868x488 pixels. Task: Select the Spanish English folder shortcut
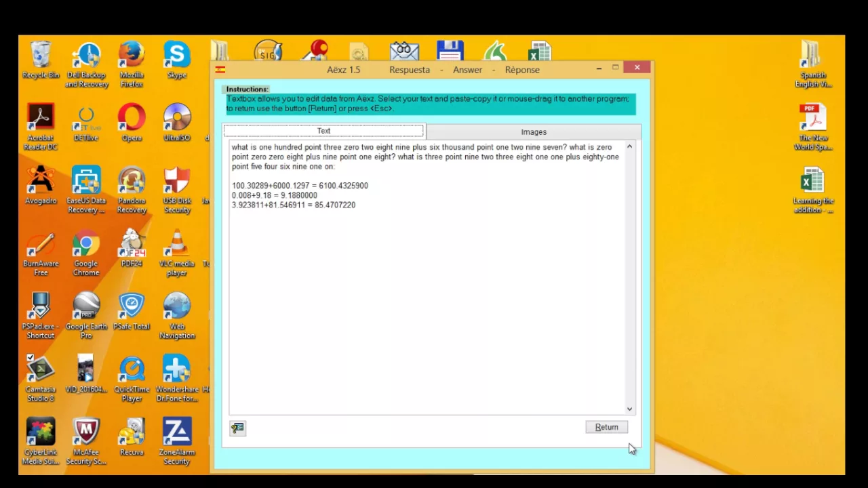(813, 65)
